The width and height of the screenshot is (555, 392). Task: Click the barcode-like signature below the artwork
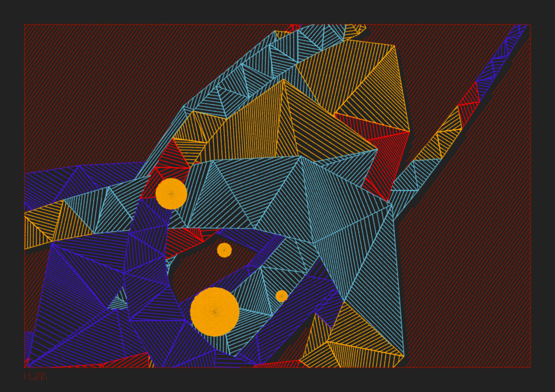coord(36,376)
